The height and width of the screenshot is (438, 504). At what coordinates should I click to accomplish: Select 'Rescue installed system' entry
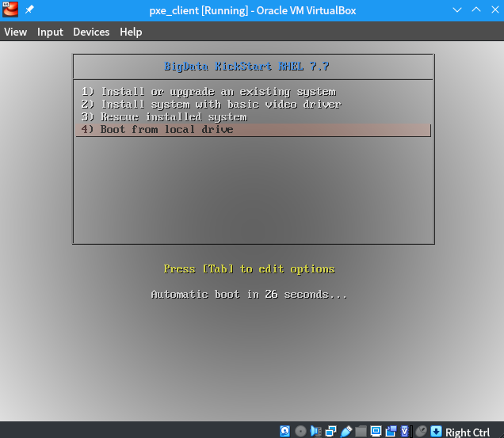point(254,117)
